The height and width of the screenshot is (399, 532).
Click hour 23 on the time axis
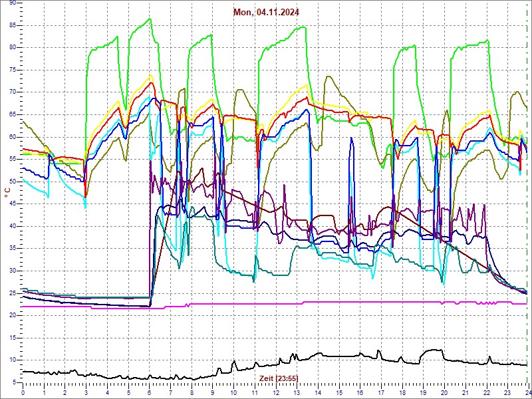pyautogui.click(x=507, y=392)
